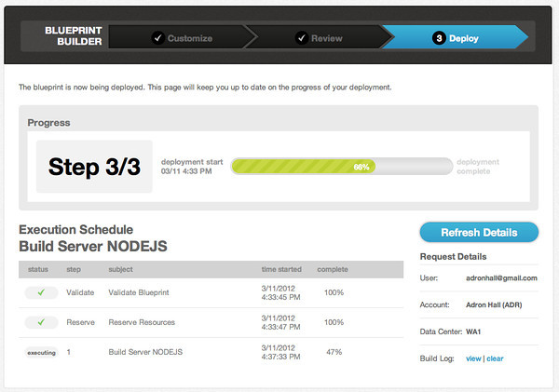This screenshot has width=559, height=392.
Task: Click the deployment start 03/11 4:33 PM label
Action: [x=192, y=167]
